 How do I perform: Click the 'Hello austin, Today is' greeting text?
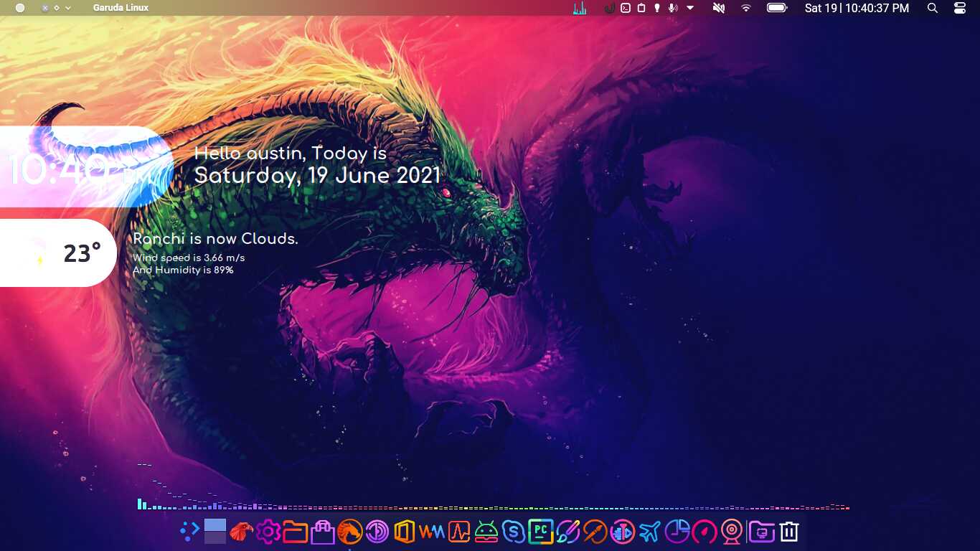click(x=291, y=154)
